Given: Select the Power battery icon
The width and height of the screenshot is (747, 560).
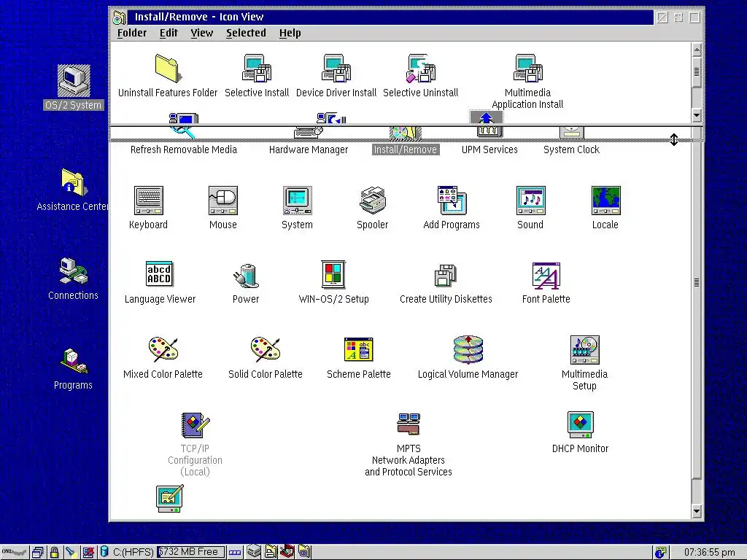Looking at the screenshot, I should tap(246, 275).
